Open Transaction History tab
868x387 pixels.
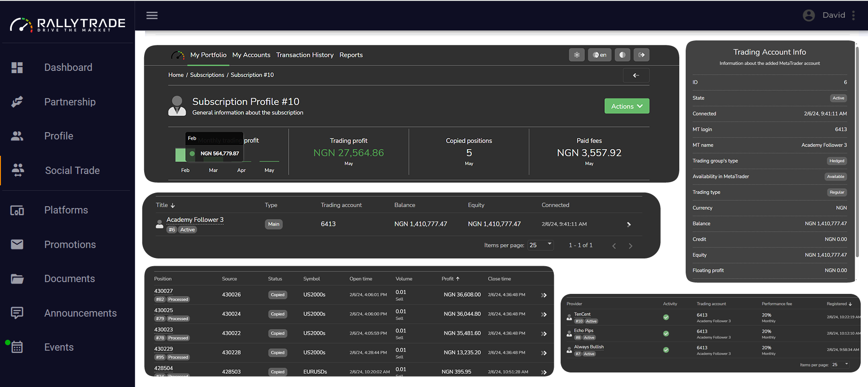[305, 55]
